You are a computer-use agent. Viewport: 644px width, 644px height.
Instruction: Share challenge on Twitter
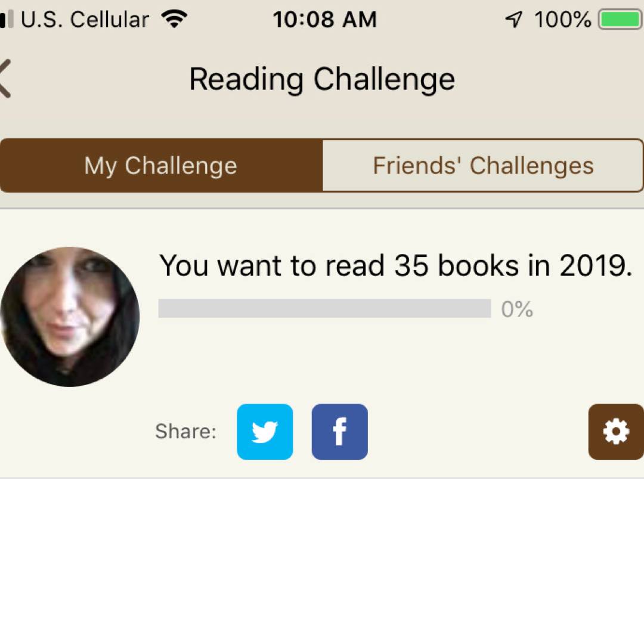[x=265, y=432]
